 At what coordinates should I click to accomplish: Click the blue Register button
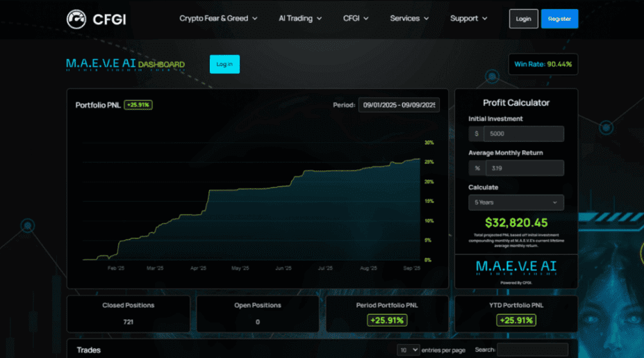pos(559,19)
